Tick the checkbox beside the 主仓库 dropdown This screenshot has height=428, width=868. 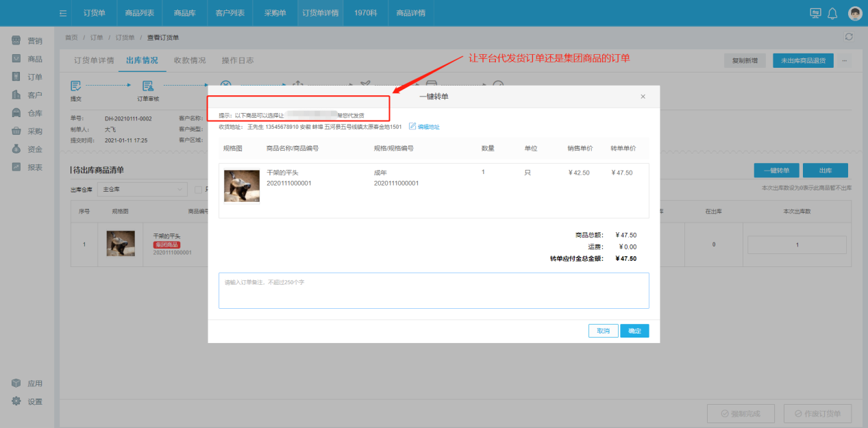tap(198, 190)
